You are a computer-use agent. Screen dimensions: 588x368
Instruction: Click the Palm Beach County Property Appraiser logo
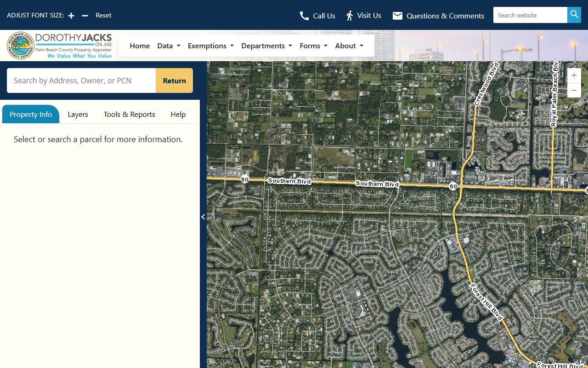pyautogui.click(x=59, y=46)
